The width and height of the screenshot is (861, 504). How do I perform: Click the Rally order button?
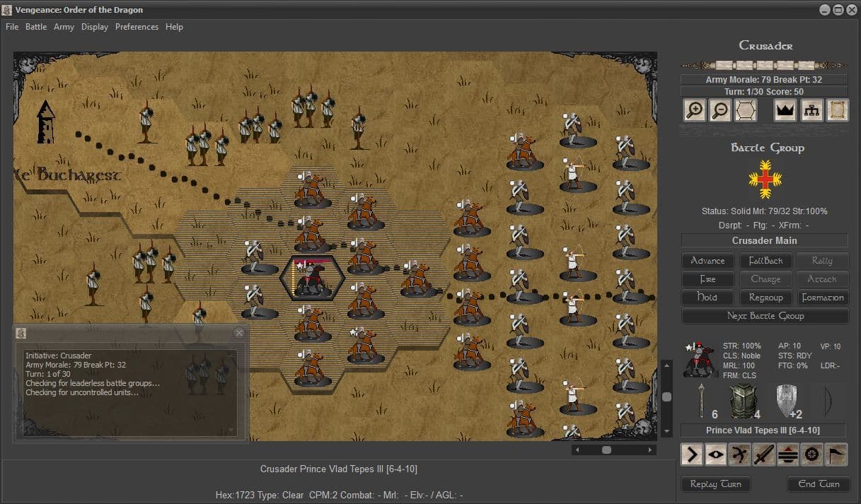pos(822,261)
